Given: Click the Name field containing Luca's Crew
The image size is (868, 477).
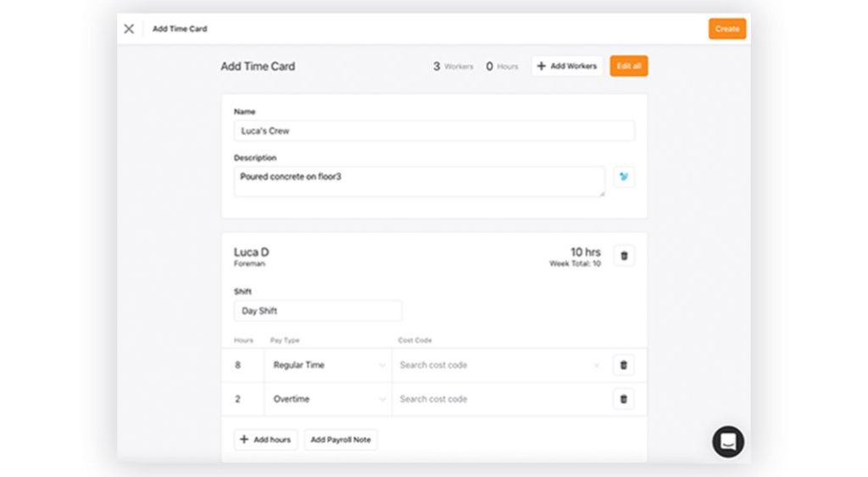Looking at the screenshot, I should 433,130.
